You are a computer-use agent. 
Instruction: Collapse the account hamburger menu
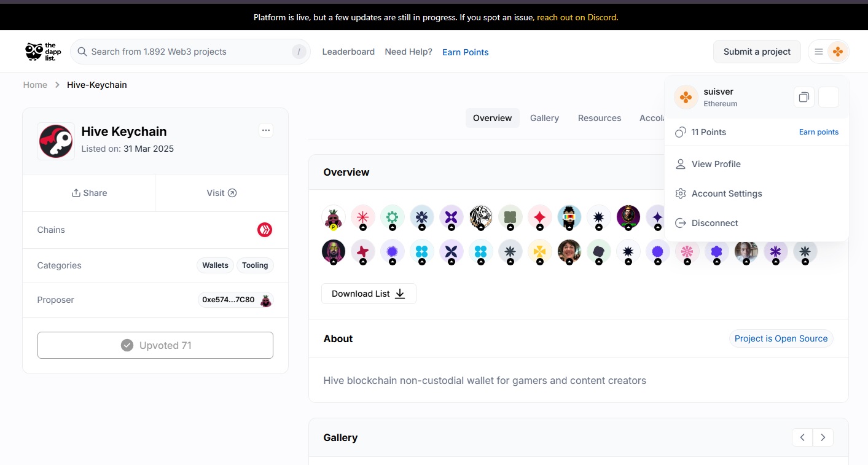pyautogui.click(x=819, y=52)
